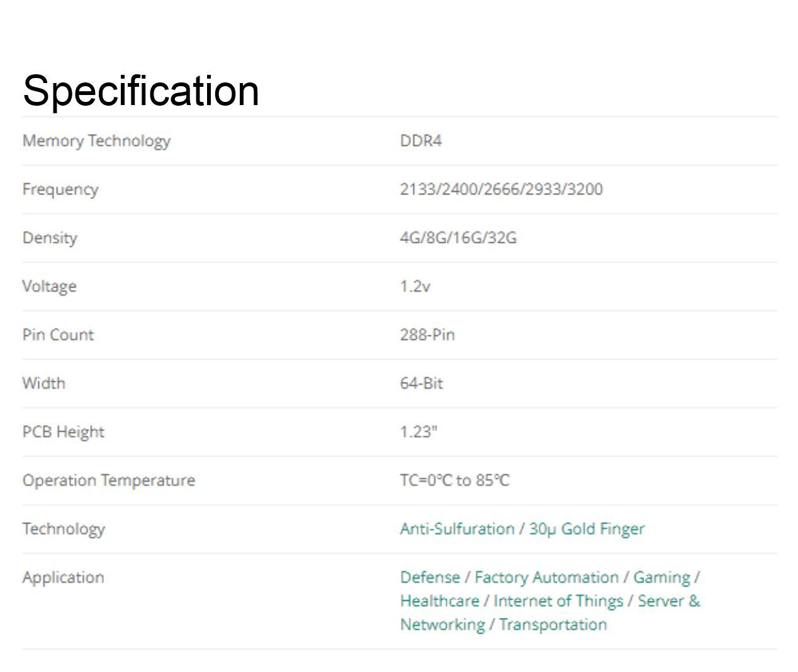
Task: Open the Transportation application link
Action: [553, 625]
